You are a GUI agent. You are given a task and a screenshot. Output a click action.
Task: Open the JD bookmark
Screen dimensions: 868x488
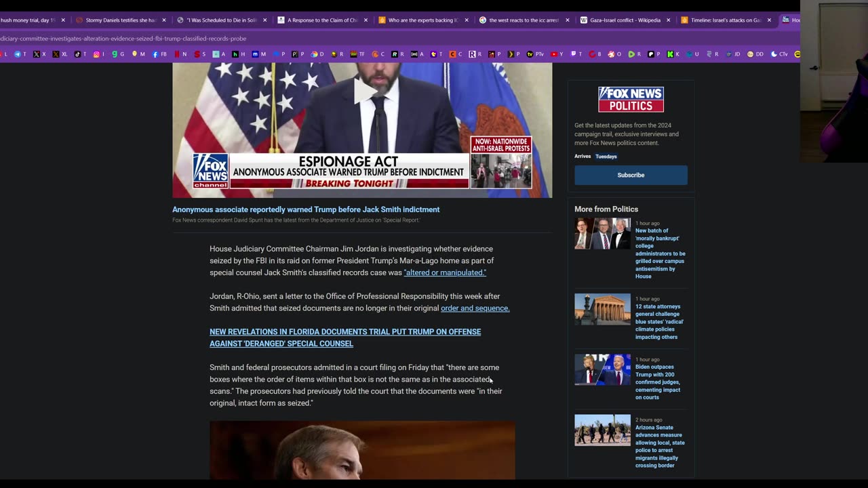pyautogui.click(x=732, y=54)
